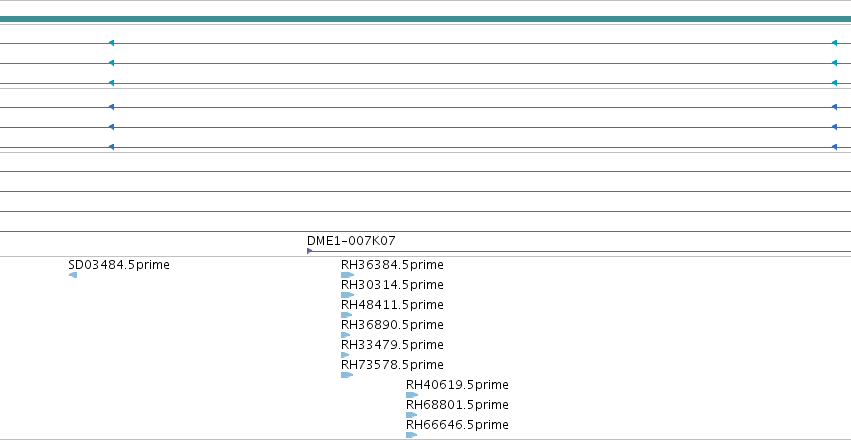The height and width of the screenshot is (440, 851).
Task: Select the RH73578.5prime label
Action: (x=392, y=365)
